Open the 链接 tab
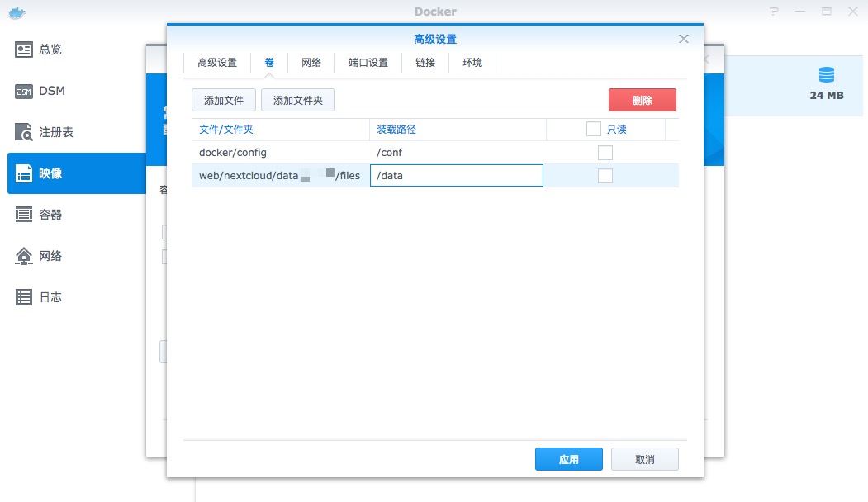Screen dimensions: 868x502 pyautogui.click(x=425, y=63)
